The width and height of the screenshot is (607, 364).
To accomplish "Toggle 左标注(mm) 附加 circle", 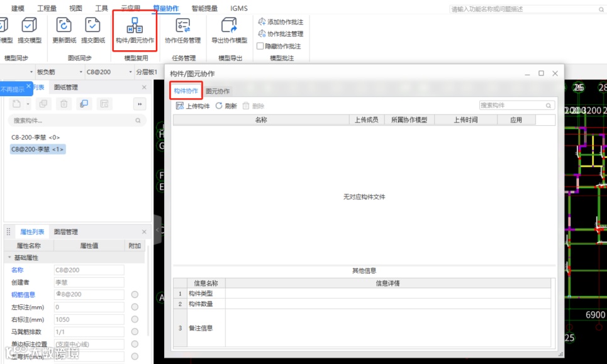I will click(x=135, y=307).
